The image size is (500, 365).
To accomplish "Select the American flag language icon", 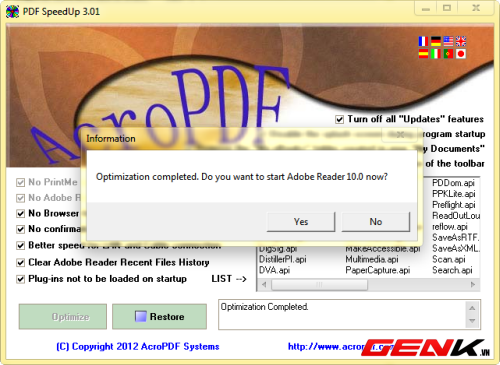I will [448, 41].
